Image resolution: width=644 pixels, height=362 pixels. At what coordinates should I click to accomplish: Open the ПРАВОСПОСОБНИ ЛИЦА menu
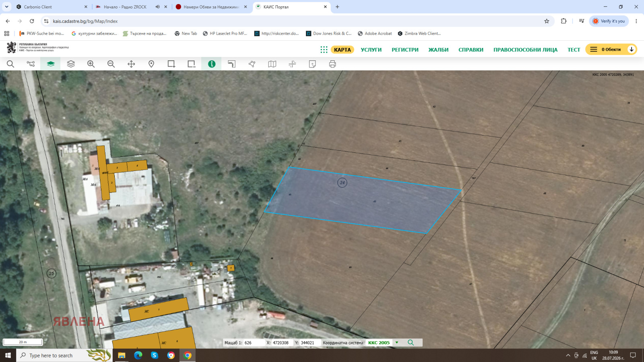click(525, 50)
